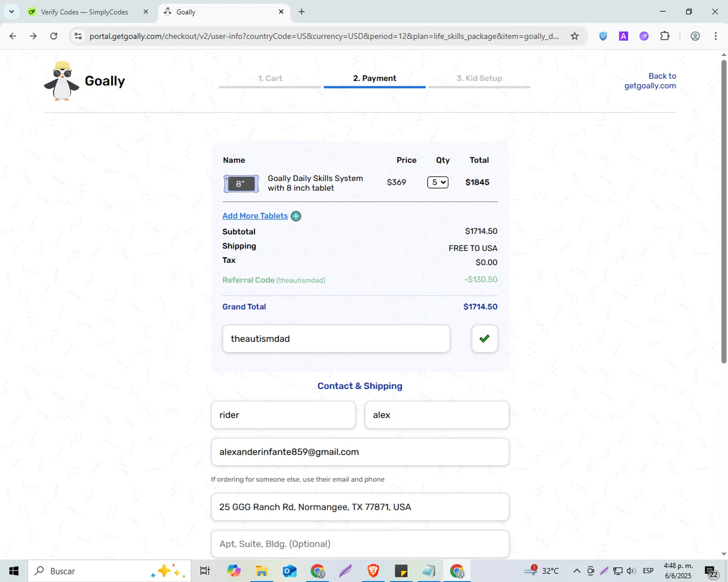Open the ESP language selector

[648, 571]
